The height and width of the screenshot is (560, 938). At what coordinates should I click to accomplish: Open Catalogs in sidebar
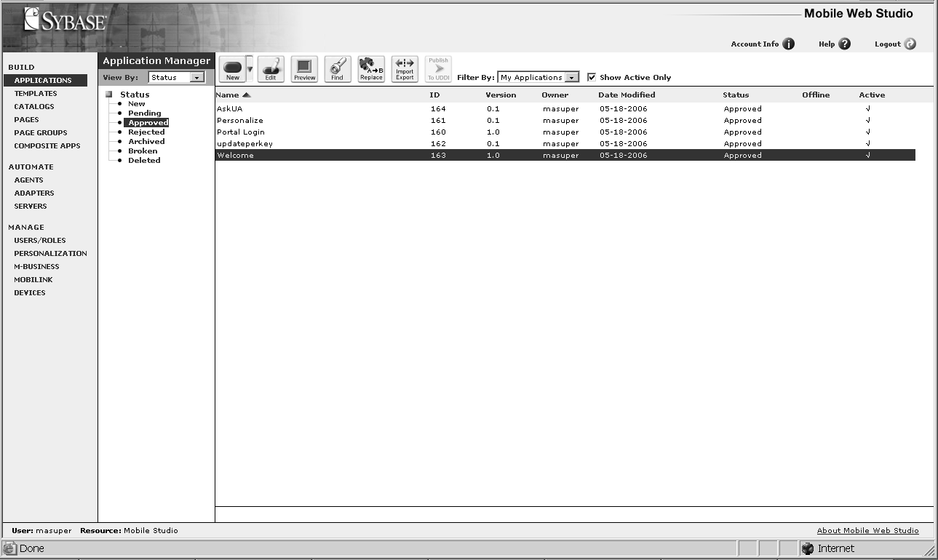(x=34, y=106)
